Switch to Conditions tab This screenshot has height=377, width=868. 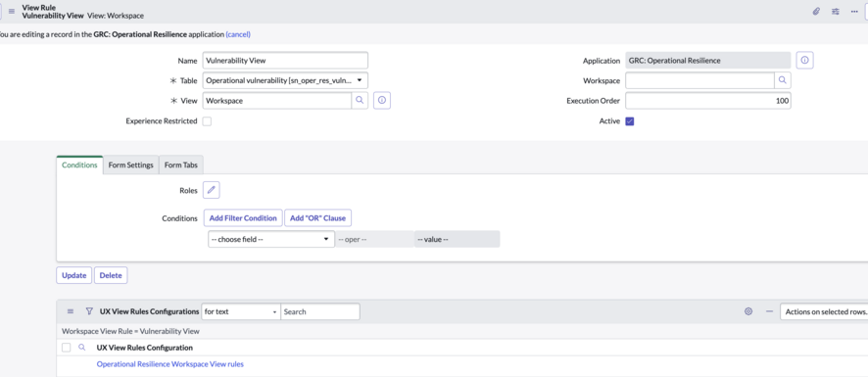(79, 165)
